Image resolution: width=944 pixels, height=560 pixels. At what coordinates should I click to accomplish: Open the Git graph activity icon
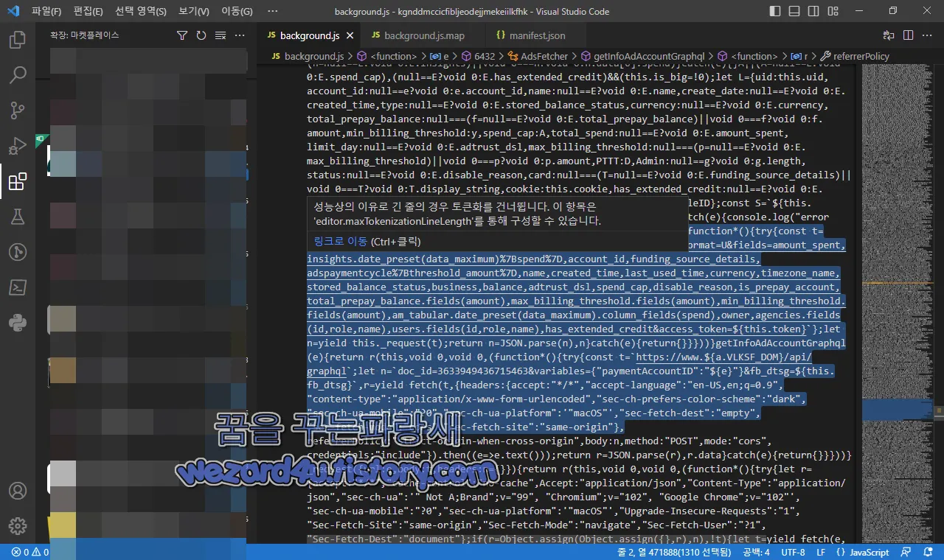coord(18,252)
